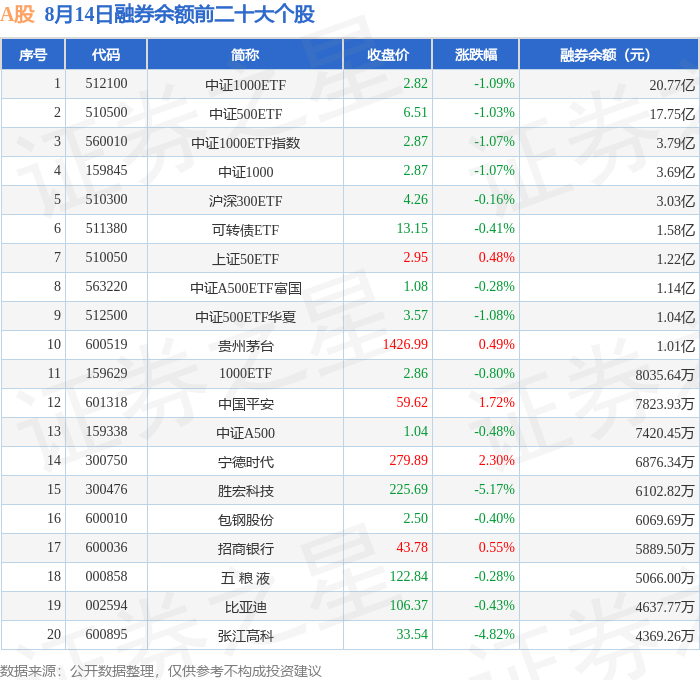Click the name 胜宏科技
Image resolution: width=700 pixels, height=680 pixels.
[x=246, y=491]
